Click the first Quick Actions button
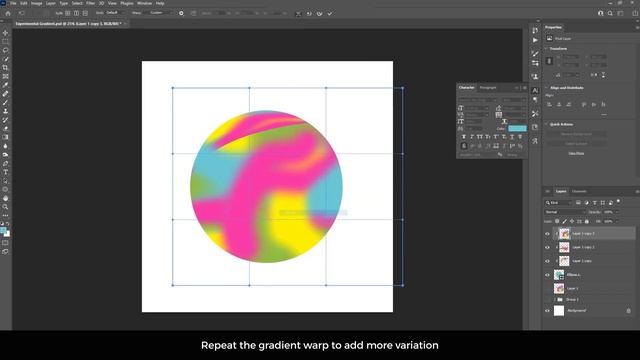 pos(576,134)
